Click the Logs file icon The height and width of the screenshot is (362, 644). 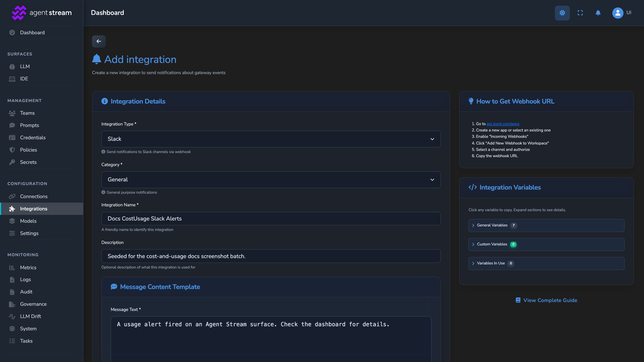pyautogui.click(x=12, y=280)
